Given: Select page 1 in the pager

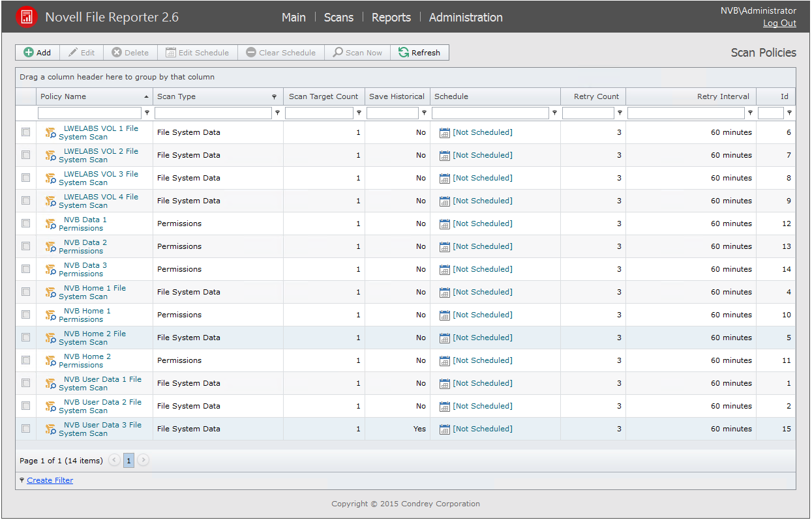Looking at the screenshot, I should [x=129, y=461].
